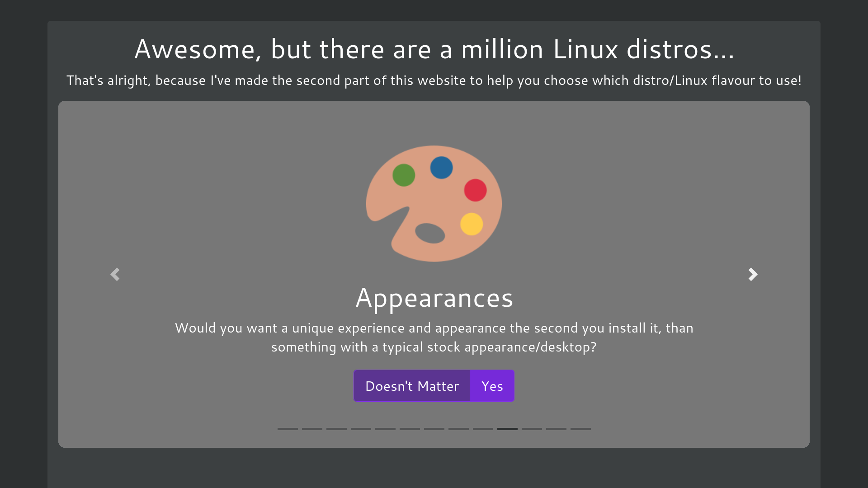Viewport: 868px width, 488px height.
Task: Switch to the fourth slide indicator
Action: pyautogui.click(x=361, y=429)
